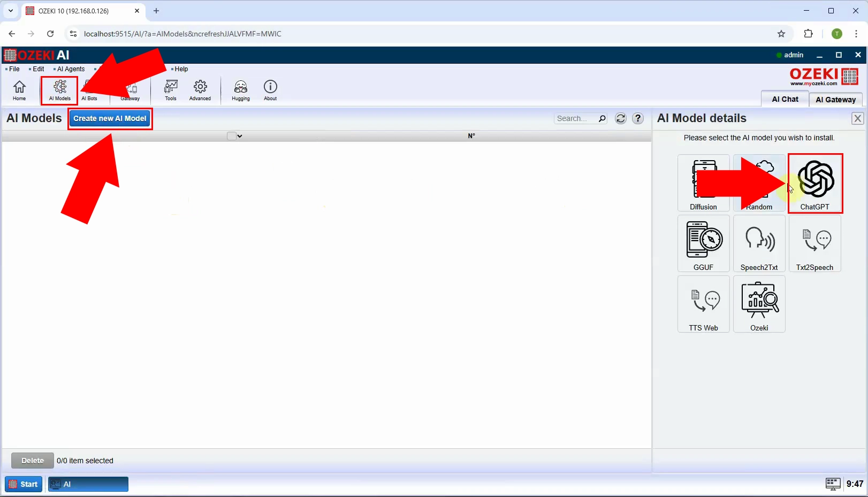Click the Ozeki logo at top right
The image size is (868, 497).
(824, 77)
